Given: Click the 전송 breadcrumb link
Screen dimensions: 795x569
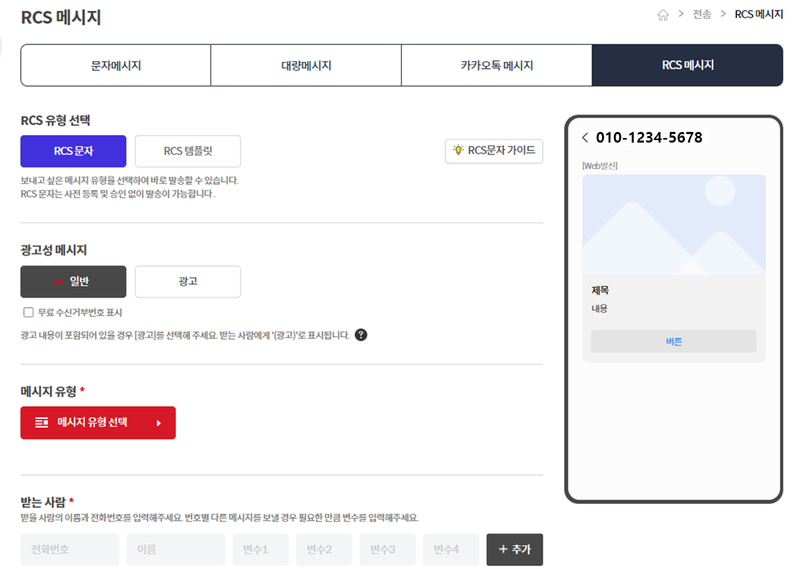Looking at the screenshot, I should point(702,15).
